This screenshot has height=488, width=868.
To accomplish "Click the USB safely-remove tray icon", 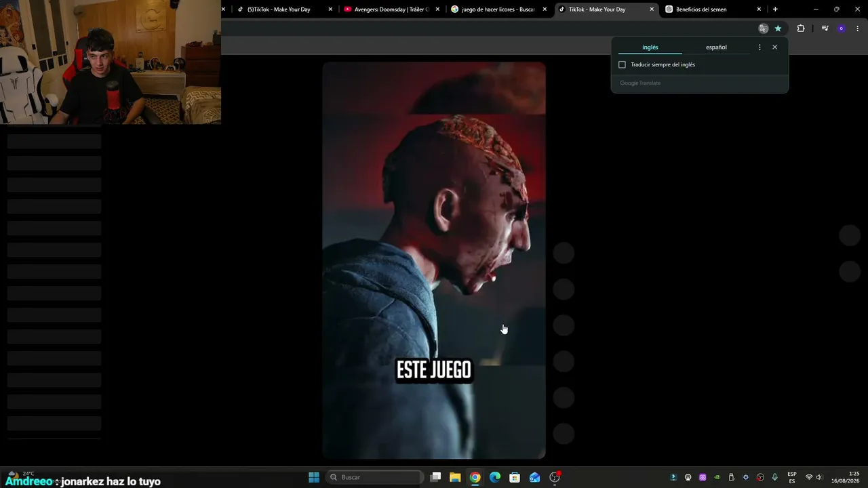I will 731,477.
